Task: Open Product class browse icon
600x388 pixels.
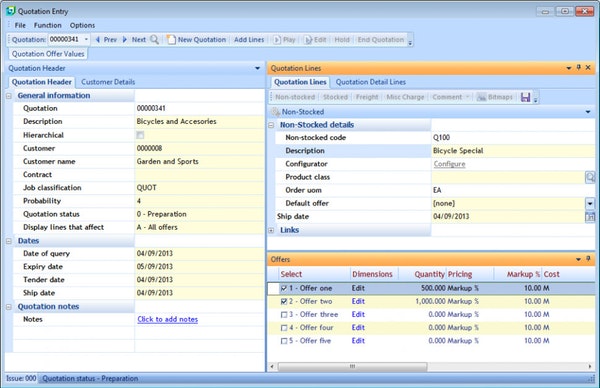Action: (590, 177)
